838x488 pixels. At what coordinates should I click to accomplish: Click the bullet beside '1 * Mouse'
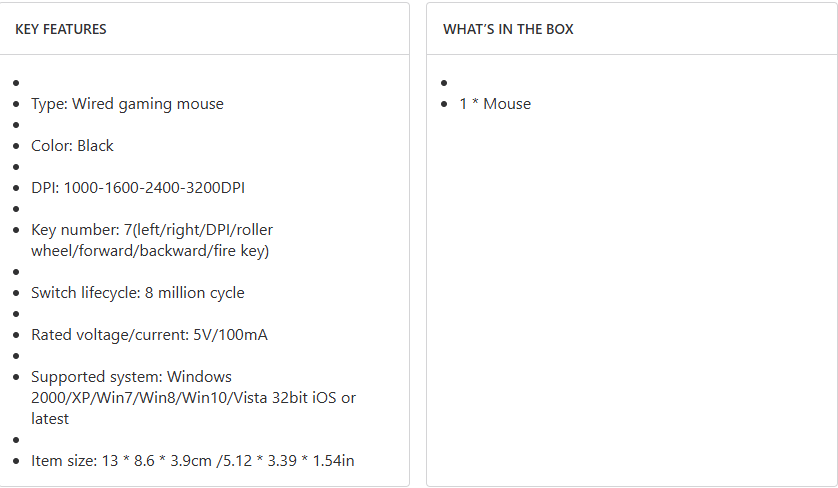(444, 104)
